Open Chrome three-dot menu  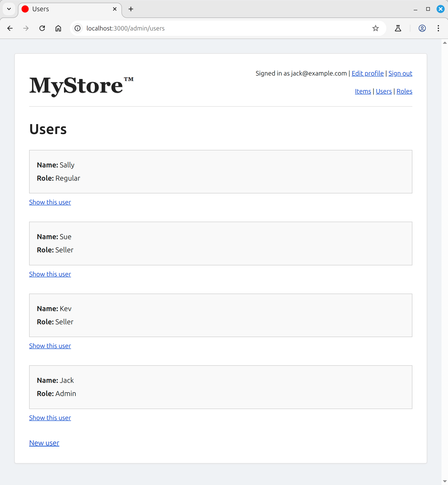[438, 28]
